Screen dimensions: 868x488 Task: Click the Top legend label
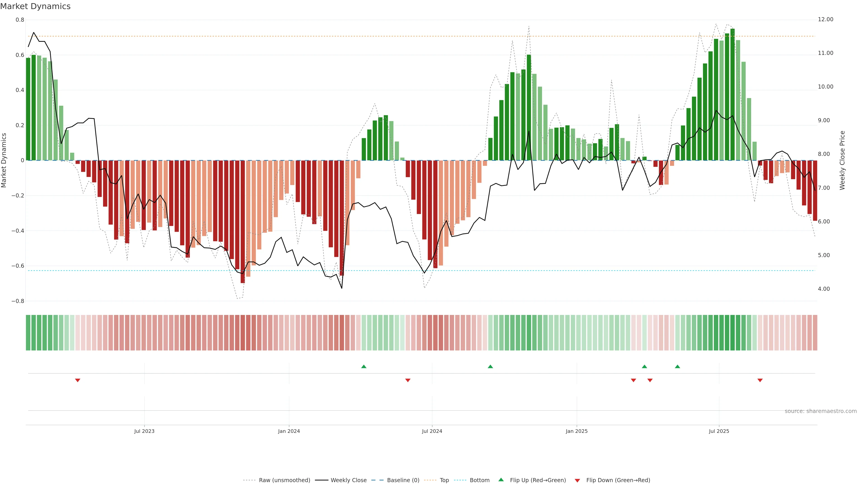pyautogui.click(x=444, y=480)
